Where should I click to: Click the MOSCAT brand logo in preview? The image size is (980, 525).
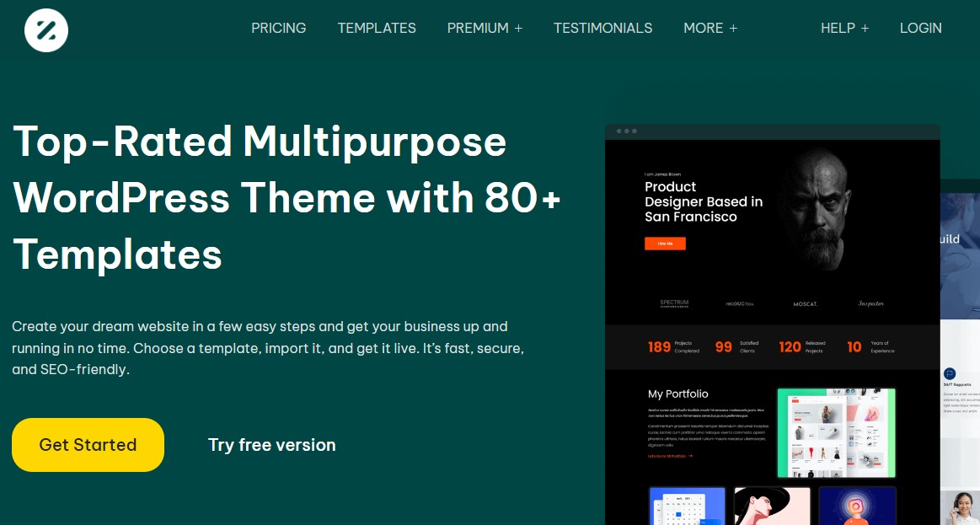(x=805, y=303)
